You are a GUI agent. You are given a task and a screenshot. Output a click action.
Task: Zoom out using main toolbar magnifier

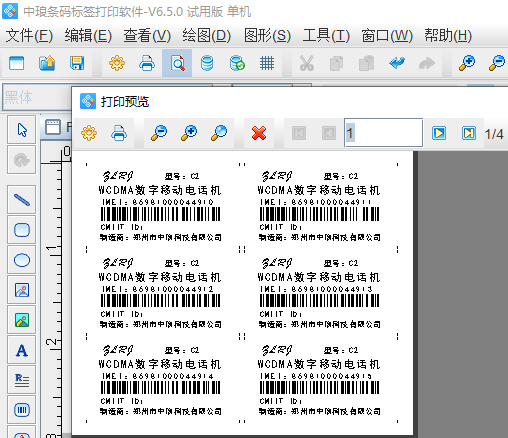(x=497, y=63)
